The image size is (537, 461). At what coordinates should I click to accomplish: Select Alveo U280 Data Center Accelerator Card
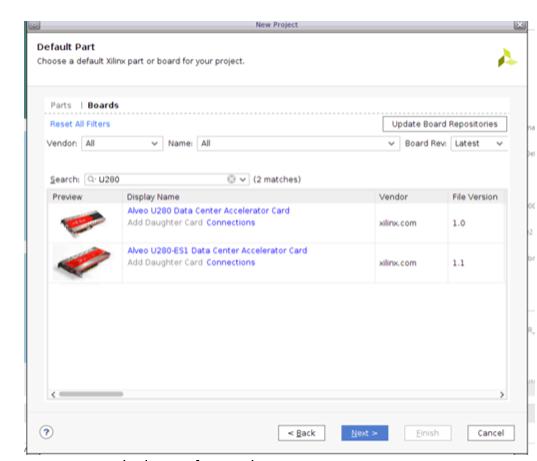tap(209, 211)
